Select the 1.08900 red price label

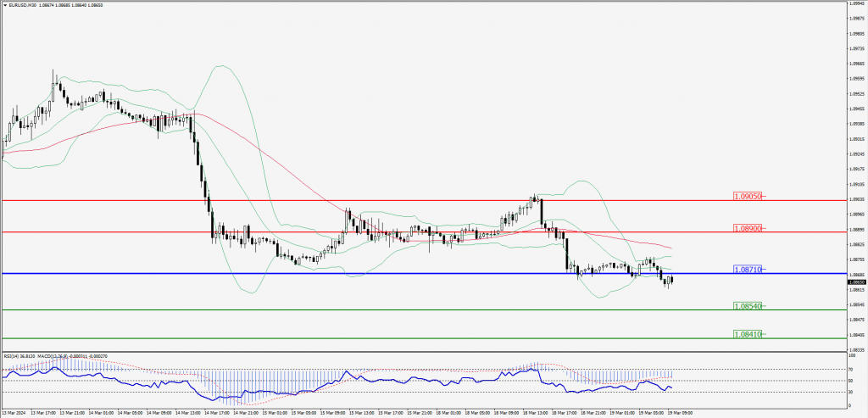click(748, 228)
